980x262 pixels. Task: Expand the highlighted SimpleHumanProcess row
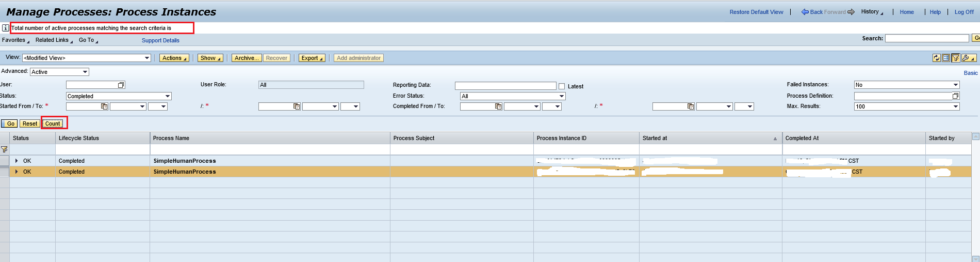click(x=17, y=172)
